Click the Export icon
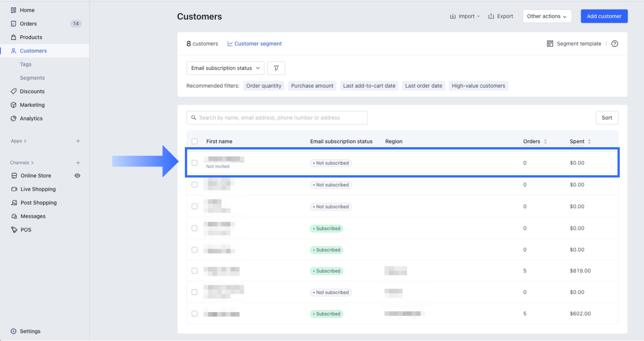644x341 pixels. click(491, 16)
